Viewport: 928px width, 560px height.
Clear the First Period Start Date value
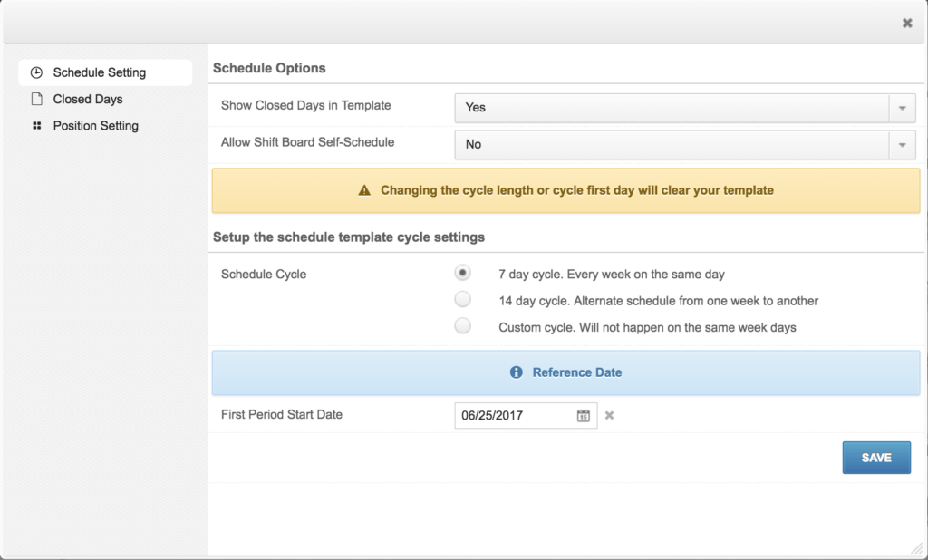(609, 416)
